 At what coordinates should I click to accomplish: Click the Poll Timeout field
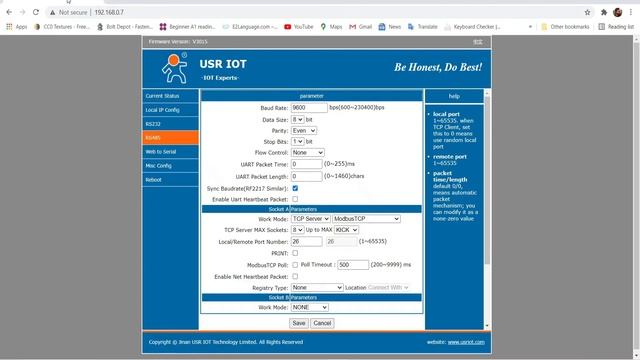[353, 265]
